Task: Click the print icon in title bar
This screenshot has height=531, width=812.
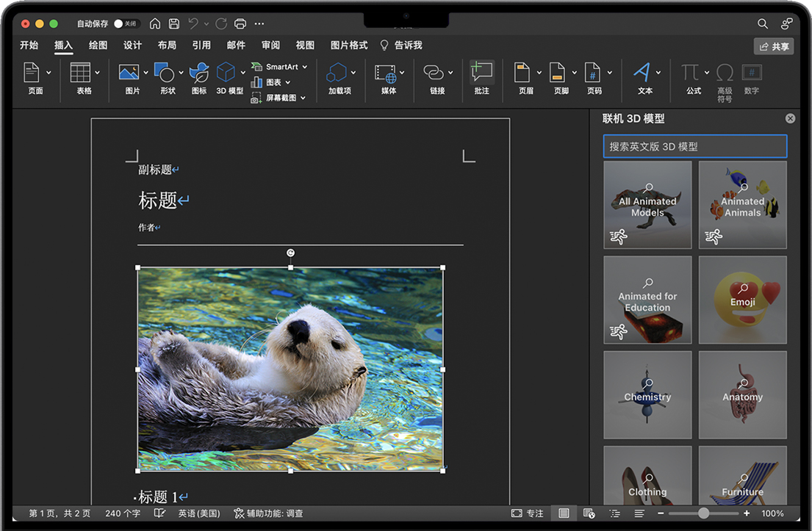Action: pyautogui.click(x=240, y=24)
